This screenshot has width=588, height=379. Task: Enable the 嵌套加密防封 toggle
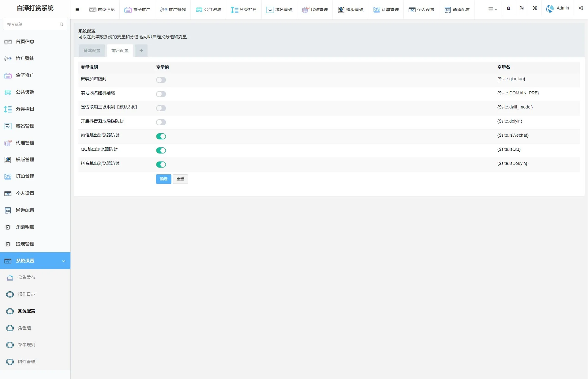161,80
